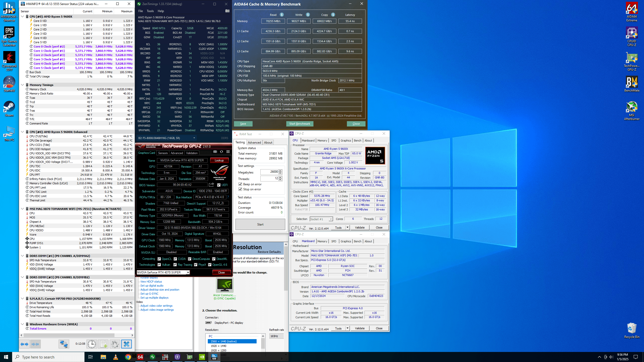Click GPU-Z refresh icon in title area
The height and width of the screenshot is (362, 644).
[x=221, y=152]
